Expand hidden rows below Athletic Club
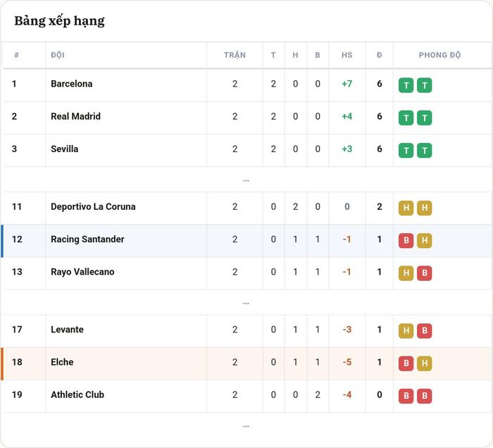The width and height of the screenshot is (493, 448). 246,426
